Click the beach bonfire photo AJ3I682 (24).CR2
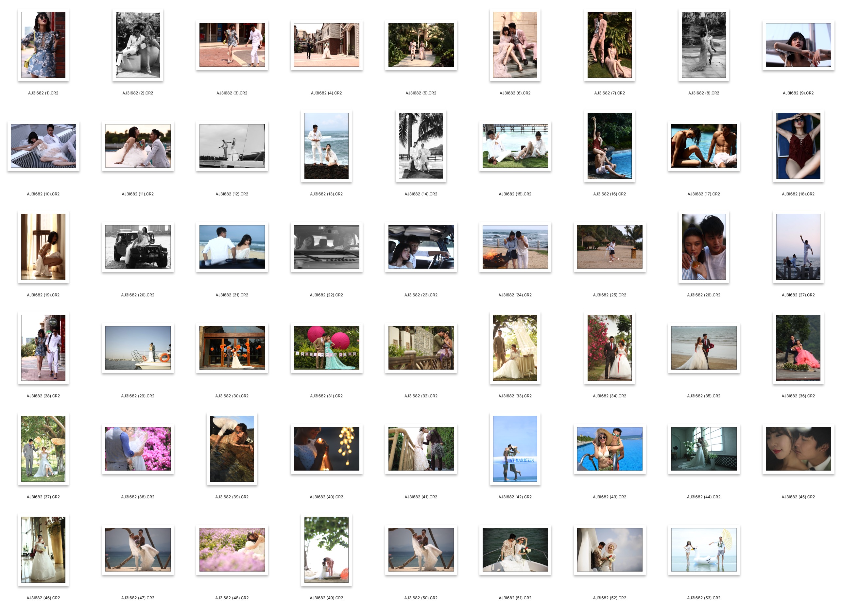The width and height of the screenshot is (842, 616). 515,246
